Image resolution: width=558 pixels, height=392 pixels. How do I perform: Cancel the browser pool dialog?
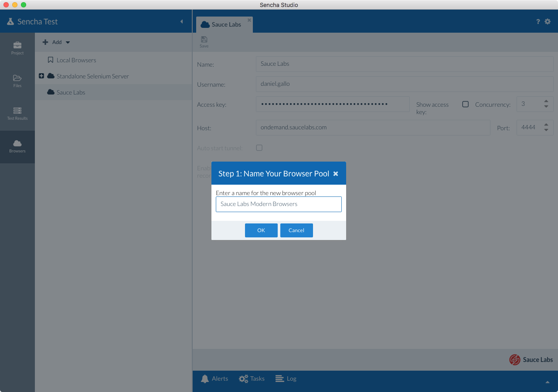[296, 230]
